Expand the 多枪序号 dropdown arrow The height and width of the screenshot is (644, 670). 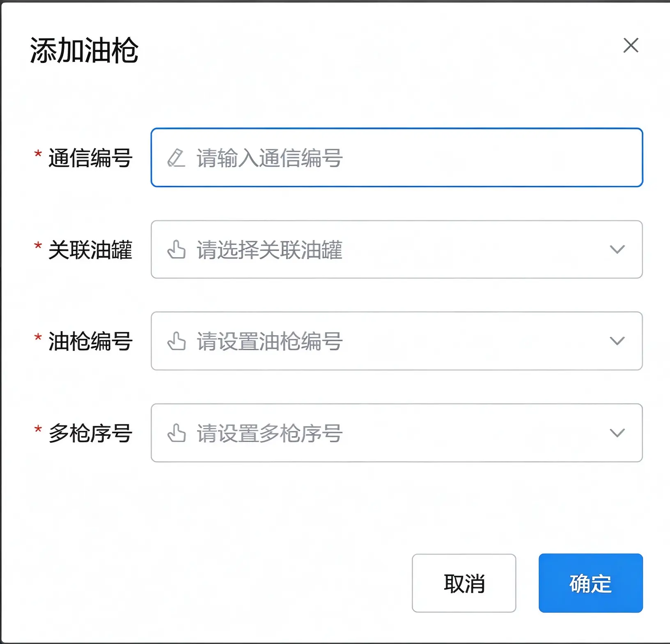pos(617,433)
